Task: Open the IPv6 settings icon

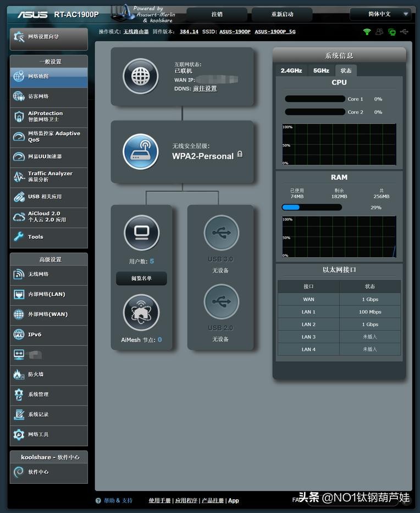Action: 19,334
